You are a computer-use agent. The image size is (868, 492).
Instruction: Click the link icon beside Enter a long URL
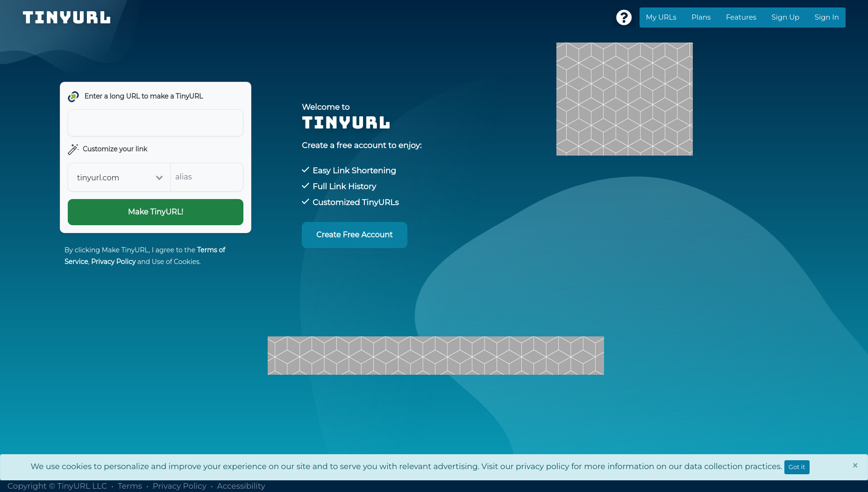tap(73, 96)
